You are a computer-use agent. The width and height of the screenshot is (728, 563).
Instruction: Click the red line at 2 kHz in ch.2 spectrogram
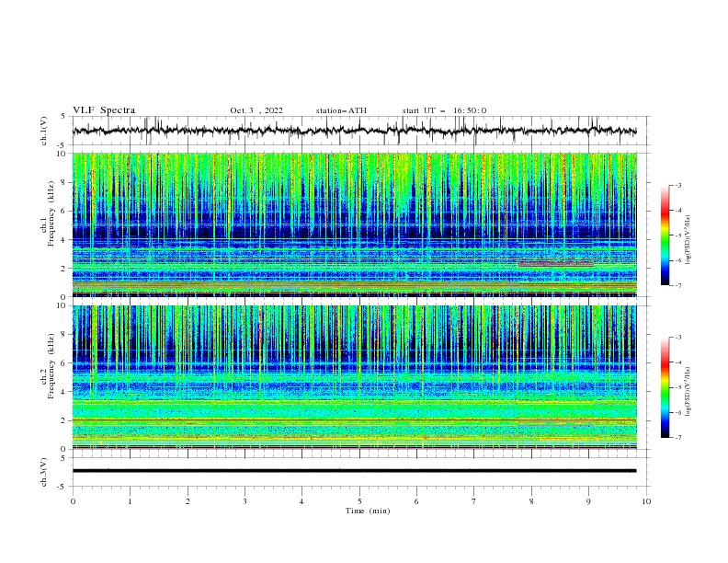[x=354, y=419]
